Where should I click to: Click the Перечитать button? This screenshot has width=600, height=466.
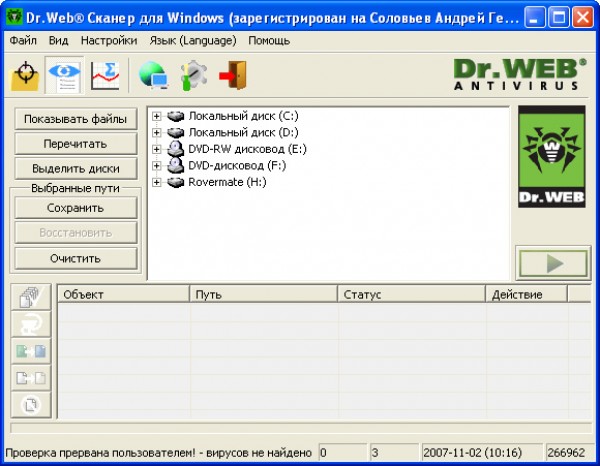point(76,144)
